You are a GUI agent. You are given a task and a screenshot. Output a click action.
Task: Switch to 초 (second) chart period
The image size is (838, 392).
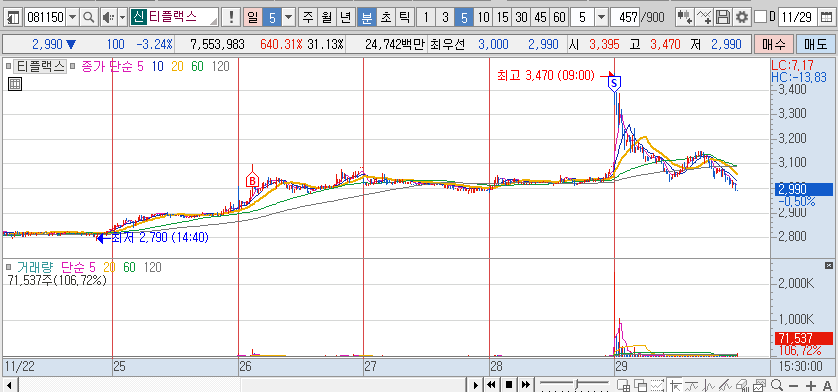386,18
